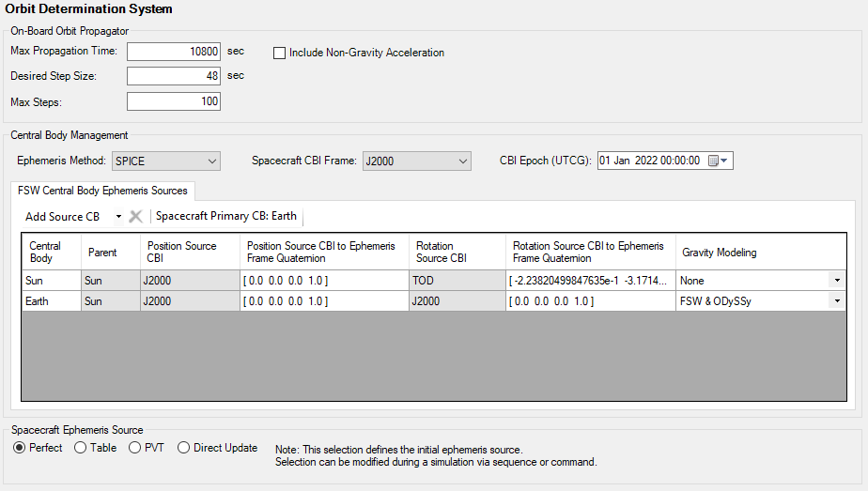This screenshot has height=491, width=868.
Task: Click Spacecraft Primary CB: Earth label
Action: pos(226,216)
